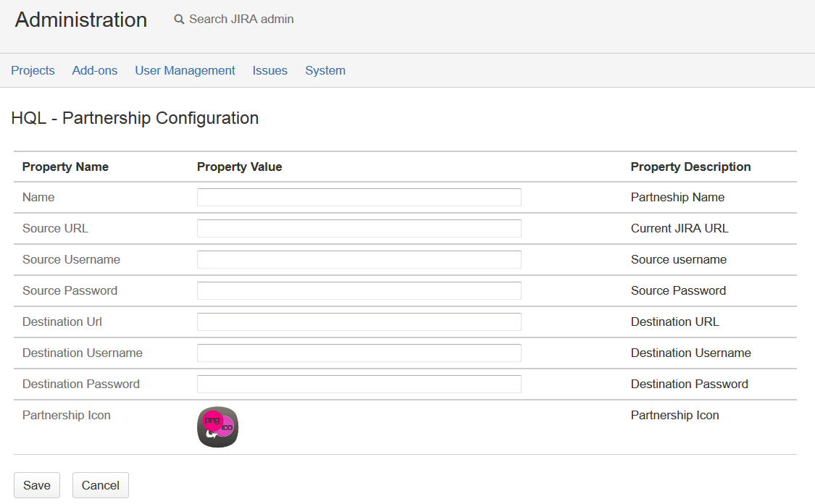Click the Property Description column header
The image size is (815, 504).
690,167
